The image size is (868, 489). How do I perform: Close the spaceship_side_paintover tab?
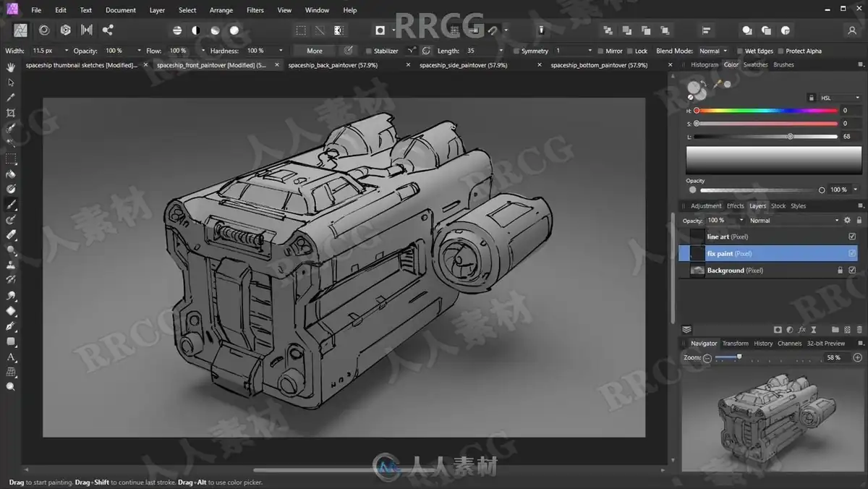click(x=539, y=65)
